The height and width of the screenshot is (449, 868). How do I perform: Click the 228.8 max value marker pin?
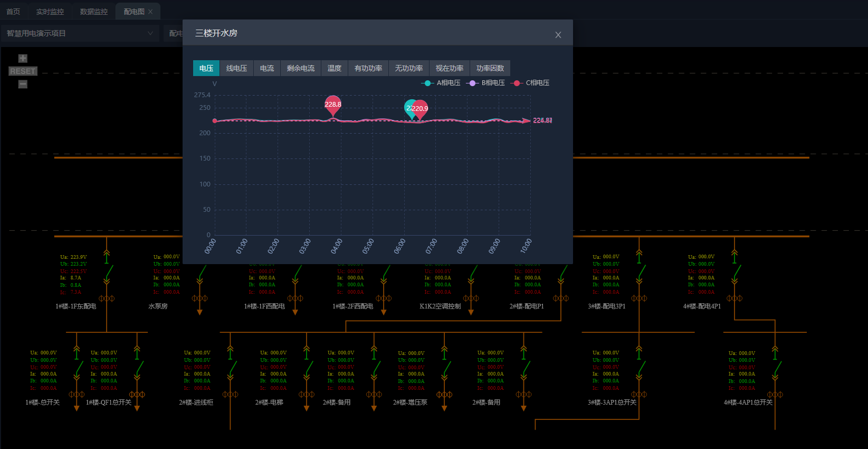pyautogui.click(x=332, y=105)
